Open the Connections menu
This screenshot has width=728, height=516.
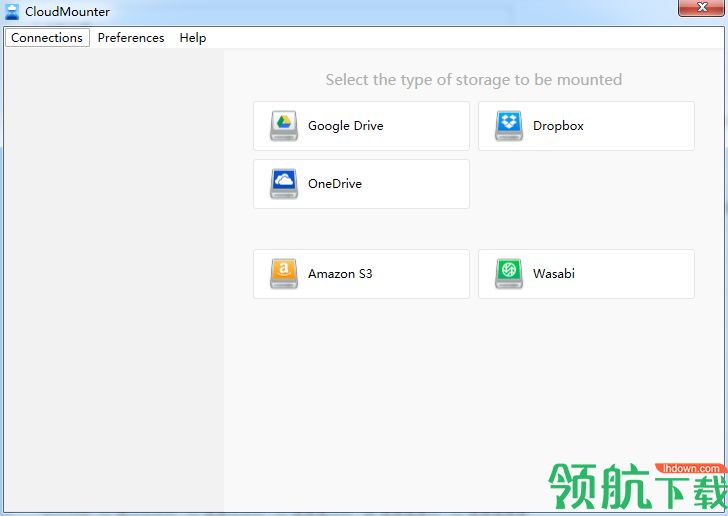click(47, 38)
